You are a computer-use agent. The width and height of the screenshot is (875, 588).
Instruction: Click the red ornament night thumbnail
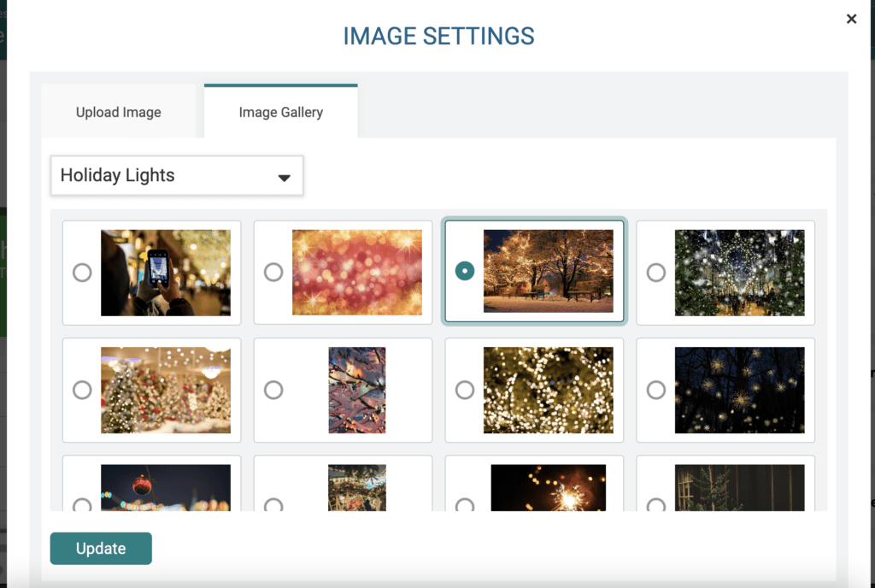coord(166,488)
